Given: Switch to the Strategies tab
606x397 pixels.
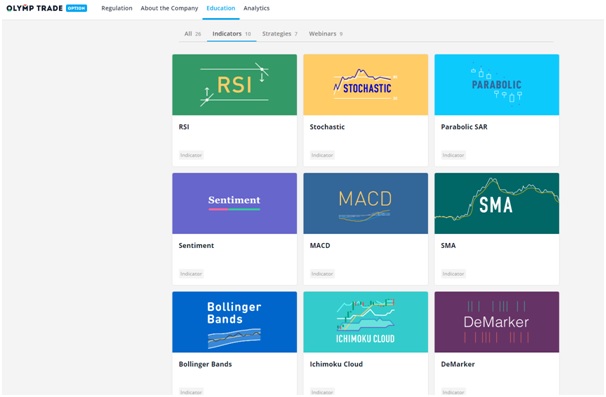Looking at the screenshot, I should tap(280, 34).
